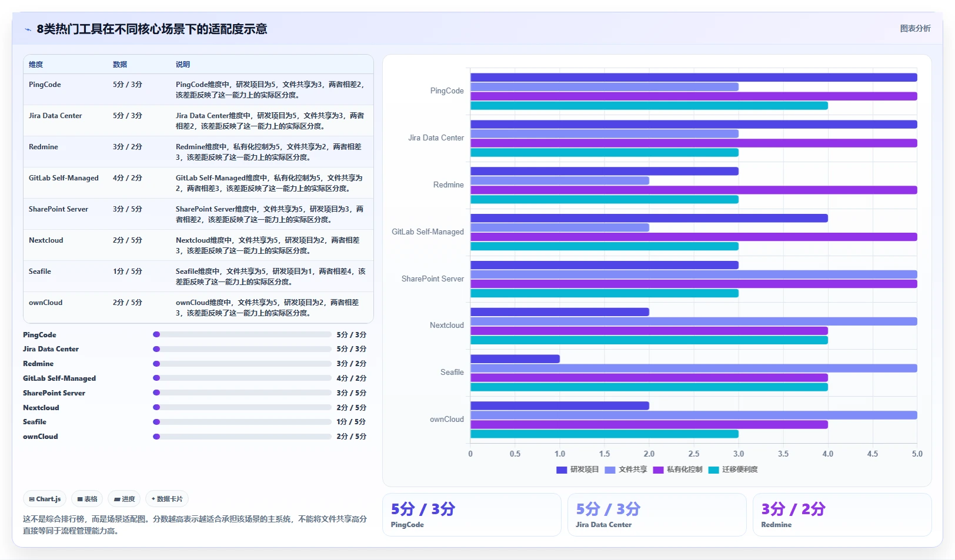
Task: Click the Jira Data Center progress bar
Action: [x=242, y=349]
